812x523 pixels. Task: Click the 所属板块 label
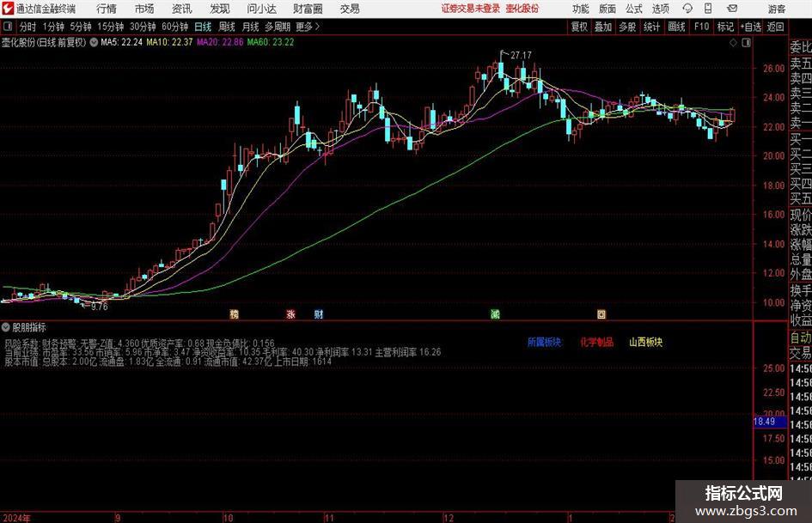pyautogui.click(x=544, y=342)
